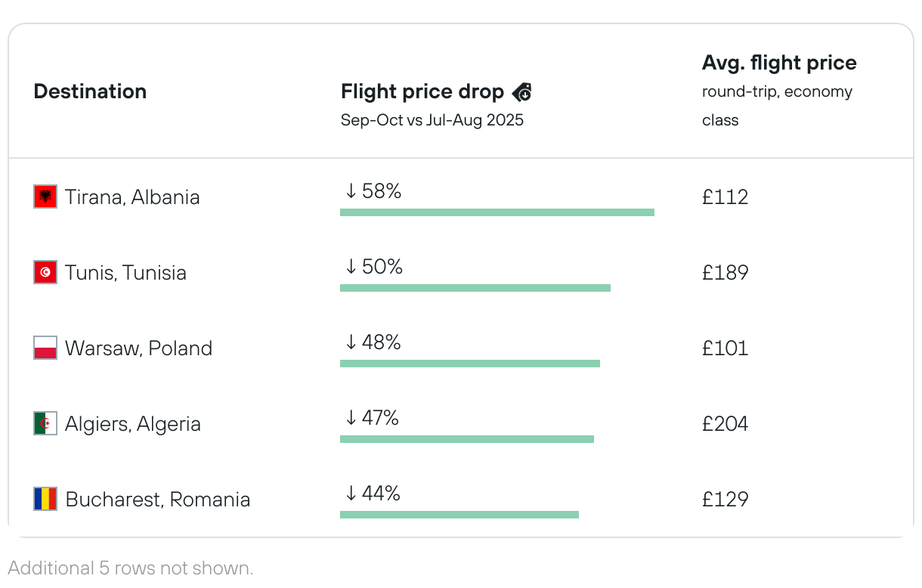Click the down arrow next to 58%
This screenshot has height=588, width=922.
click(x=351, y=191)
